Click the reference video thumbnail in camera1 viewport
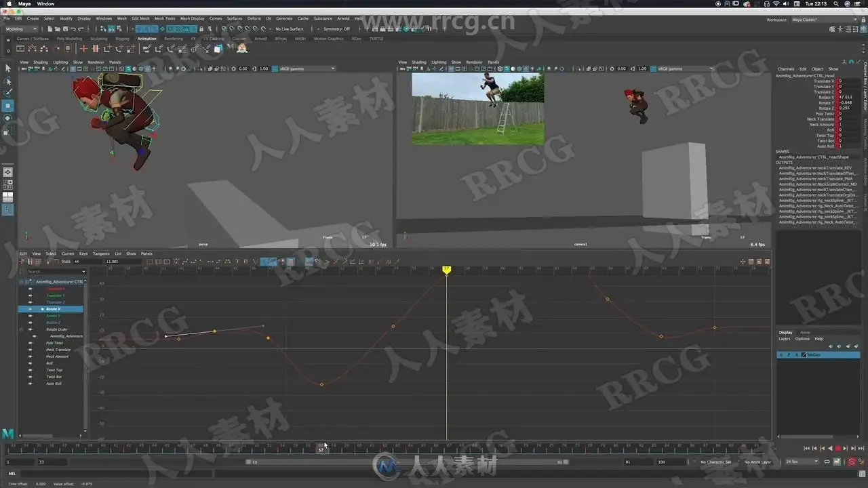 tap(478, 109)
